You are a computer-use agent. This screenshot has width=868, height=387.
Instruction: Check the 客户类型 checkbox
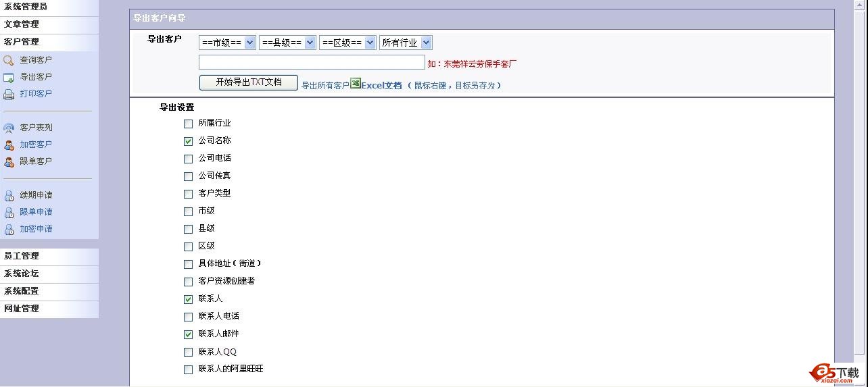tap(189, 195)
